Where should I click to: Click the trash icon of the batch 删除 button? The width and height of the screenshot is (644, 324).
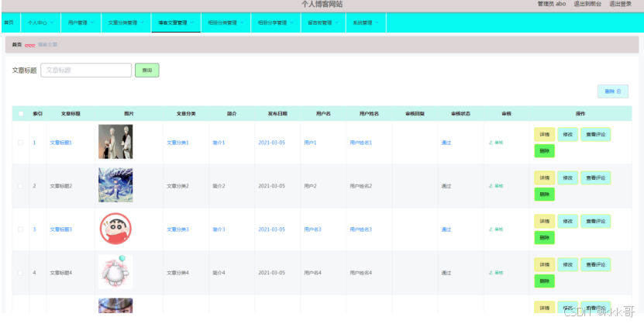coord(619,91)
